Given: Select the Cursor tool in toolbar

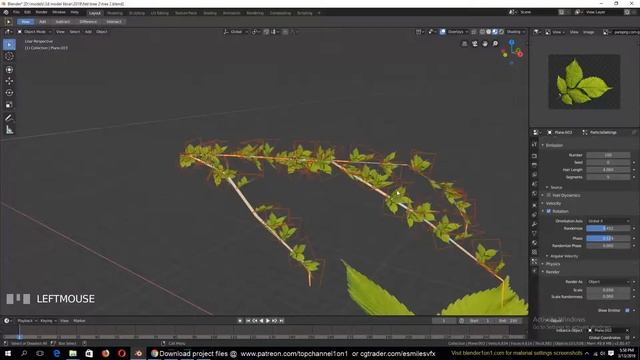Looking at the screenshot, I should tap(9, 56).
